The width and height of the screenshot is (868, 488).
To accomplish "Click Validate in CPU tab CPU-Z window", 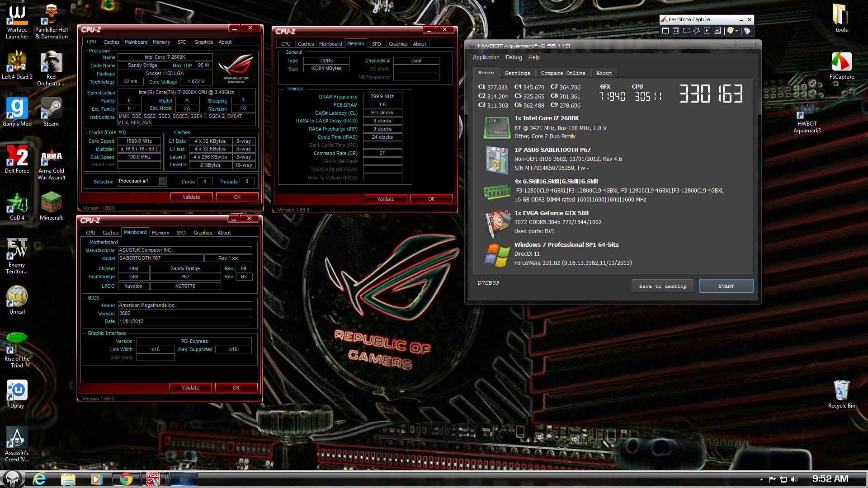I will pyautogui.click(x=191, y=197).
